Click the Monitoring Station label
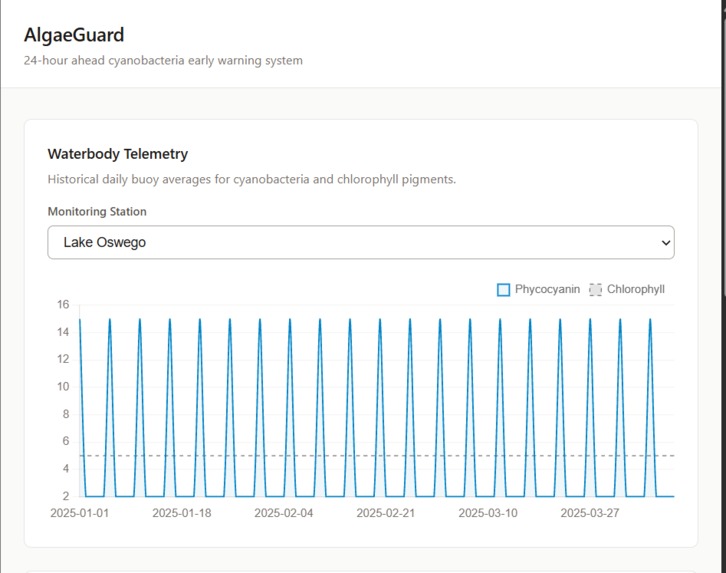The image size is (726, 573). point(97,212)
